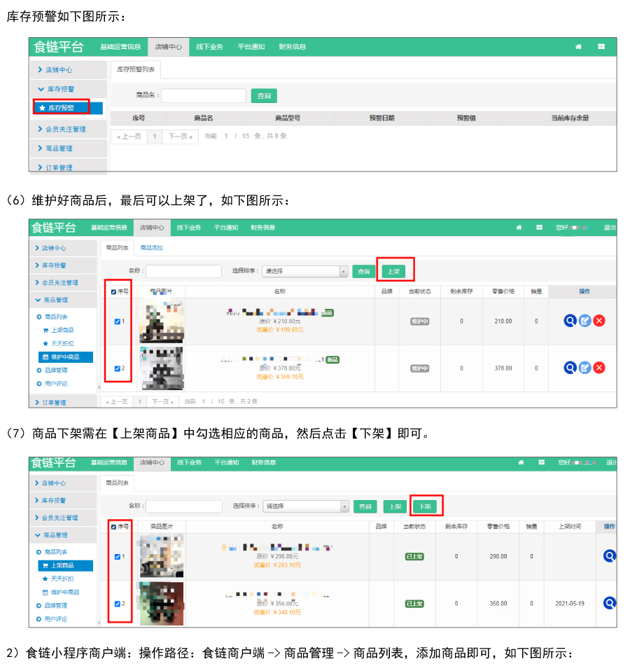This screenshot has width=644, height=671.
Task: Toggle the select-all 序号 checkbox beside the 维护中 product list
Action: coord(114,291)
